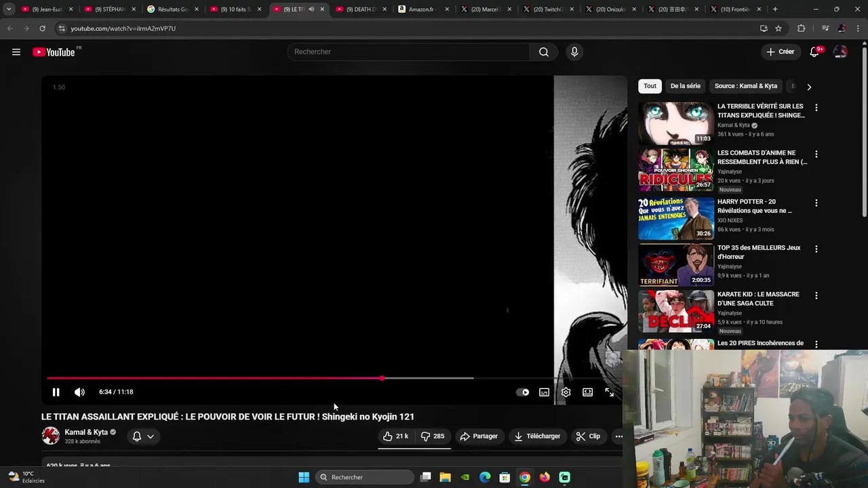Create a Clip of the video
Image resolution: width=868 pixels, height=488 pixels.
(x=588, y=436)
